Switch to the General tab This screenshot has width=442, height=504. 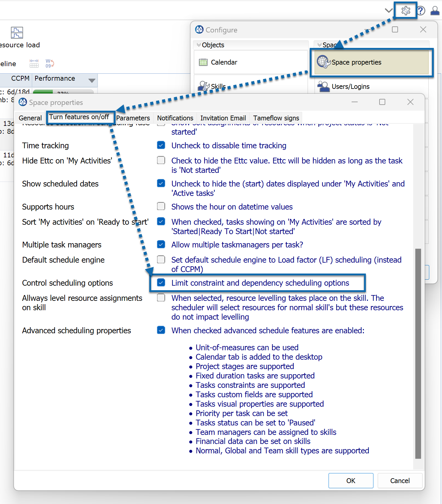(x=30, y=118)
